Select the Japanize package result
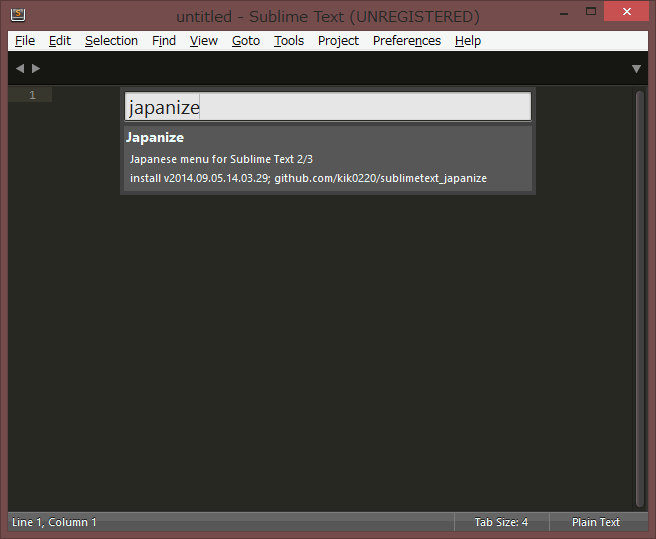Screen dimensions: 656x539 point(328,159)
